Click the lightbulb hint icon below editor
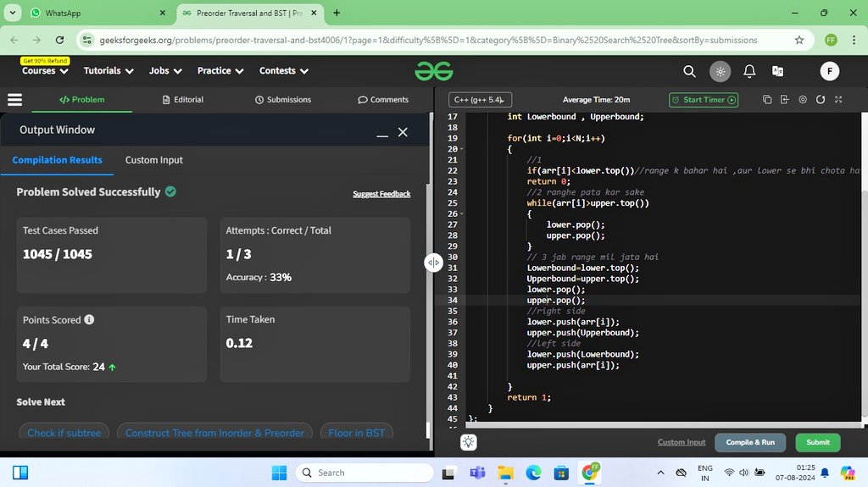Screen dimensions: 868x487 (x=468, y=442)
